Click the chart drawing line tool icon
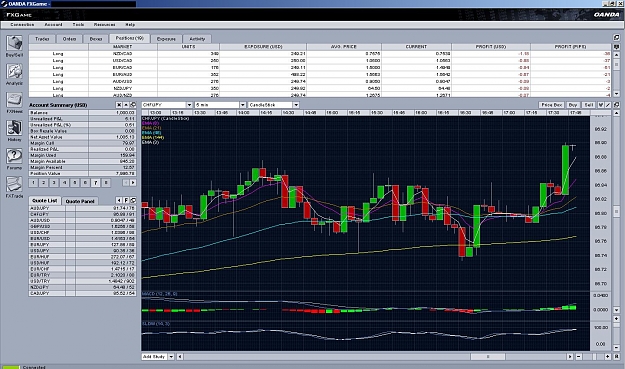The image size is (625, 369). (608, 105)
